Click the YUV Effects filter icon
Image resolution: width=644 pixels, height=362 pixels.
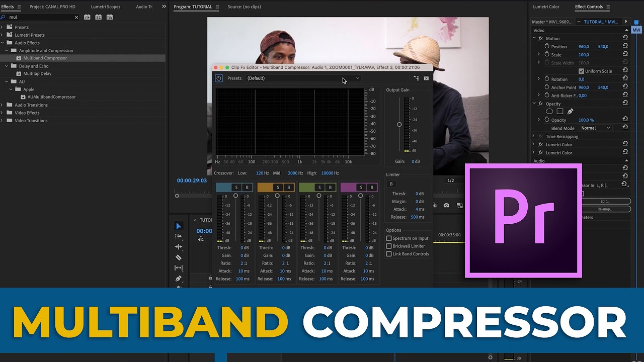point(110,17)
